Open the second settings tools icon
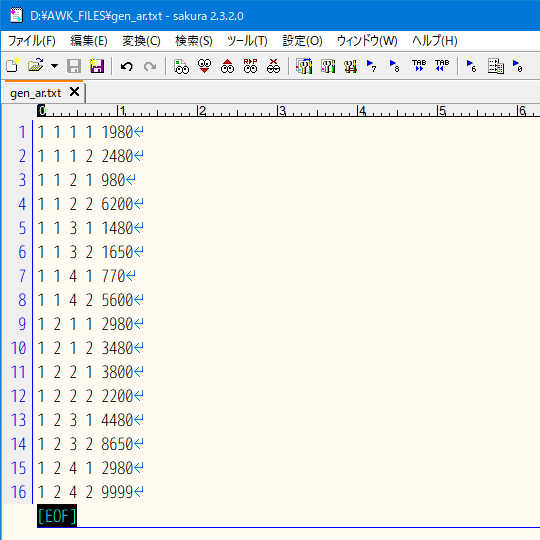Viewport: 540px width, 540px height. click(328, 65)
